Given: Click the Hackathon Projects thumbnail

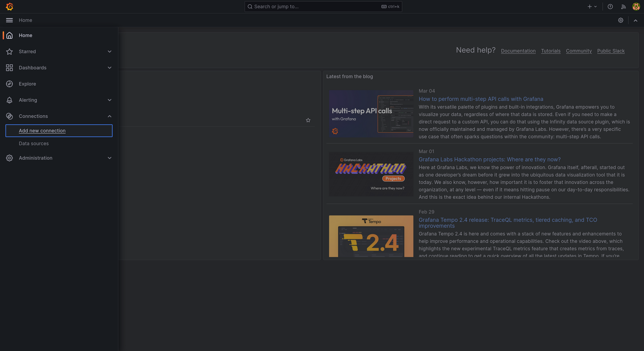Looking at the screenshot, I should coord(371,174).
